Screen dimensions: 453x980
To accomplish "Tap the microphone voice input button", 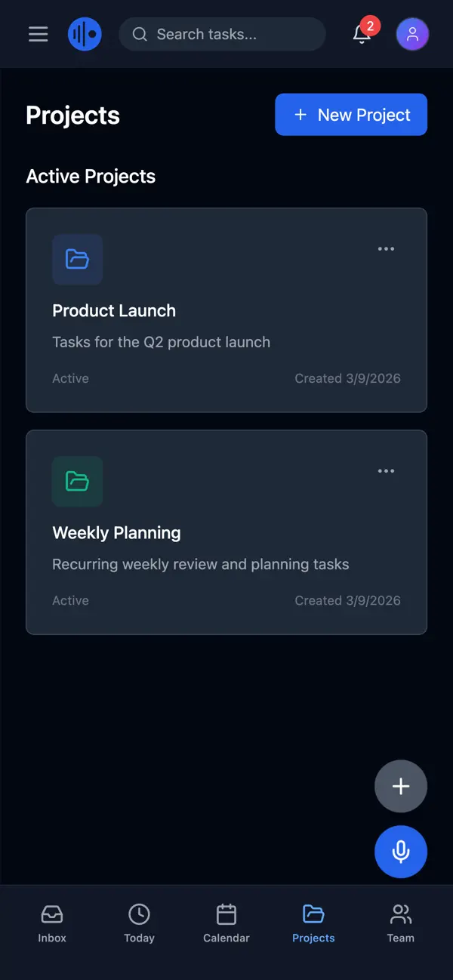I will coord(400,851).
